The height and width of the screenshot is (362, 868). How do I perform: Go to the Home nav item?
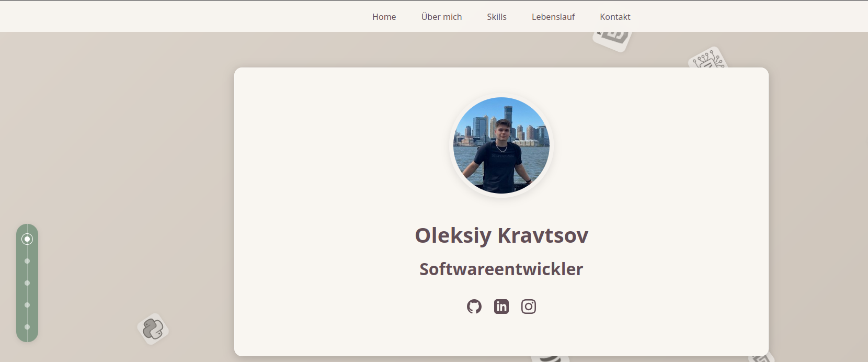[384, 17]
